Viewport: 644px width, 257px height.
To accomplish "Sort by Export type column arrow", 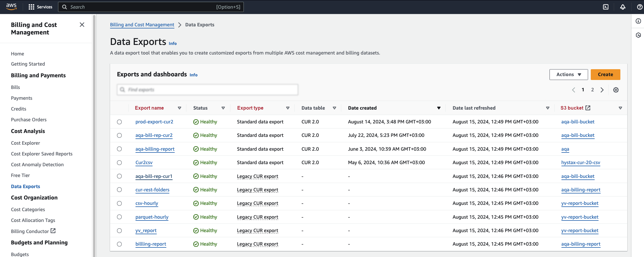I will 288,108.
